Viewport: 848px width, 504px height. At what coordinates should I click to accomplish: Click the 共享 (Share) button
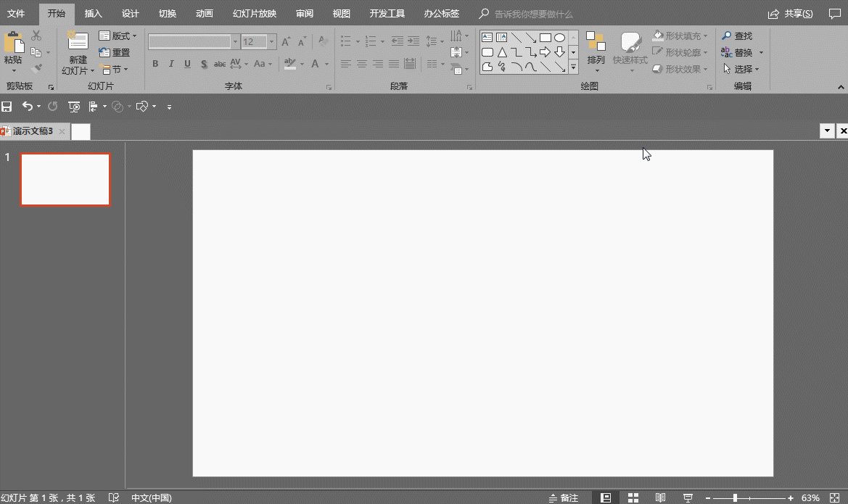[791, 14]
